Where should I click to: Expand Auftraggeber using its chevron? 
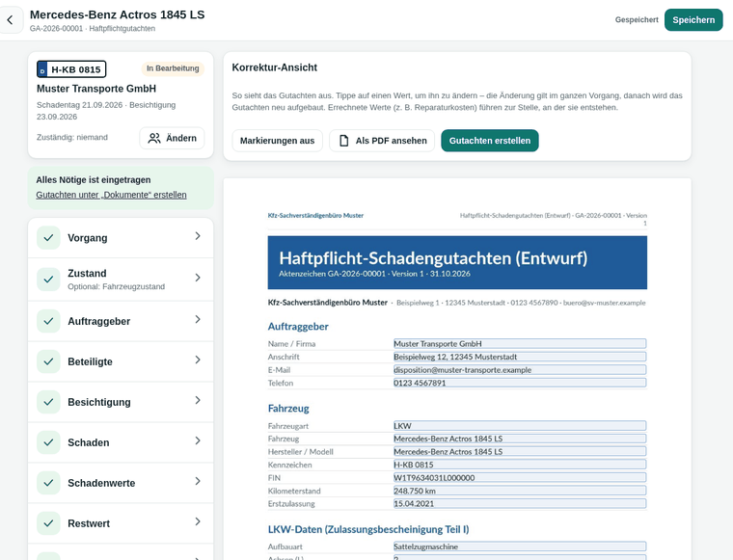point(198,319)
